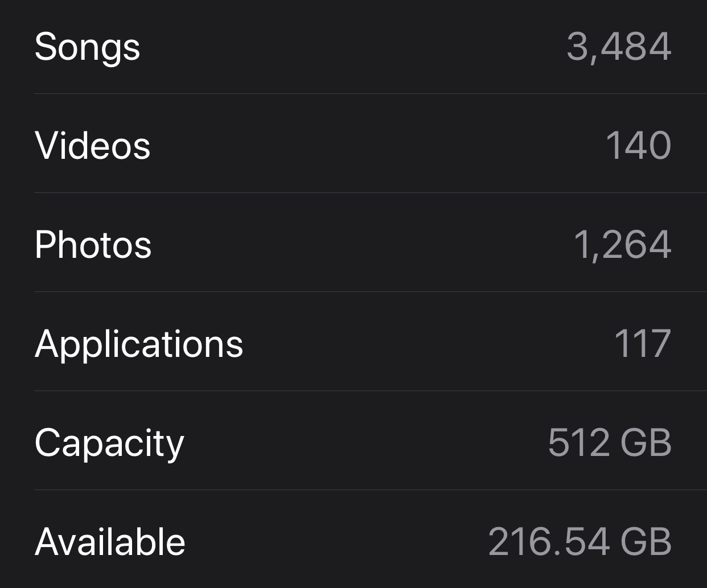
Task: Select the 1,264 photos count value
Action: (x=622, y=245)
